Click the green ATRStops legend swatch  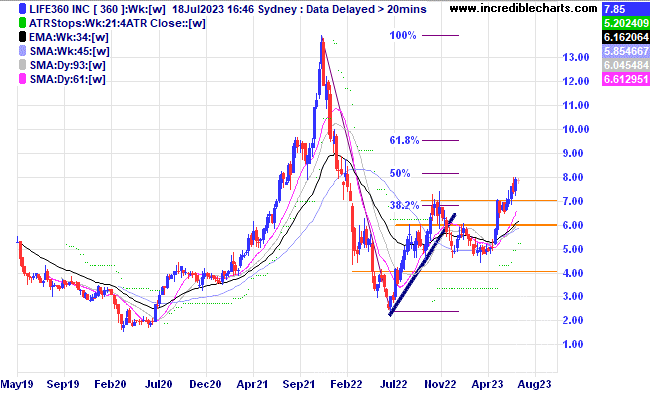22,23
